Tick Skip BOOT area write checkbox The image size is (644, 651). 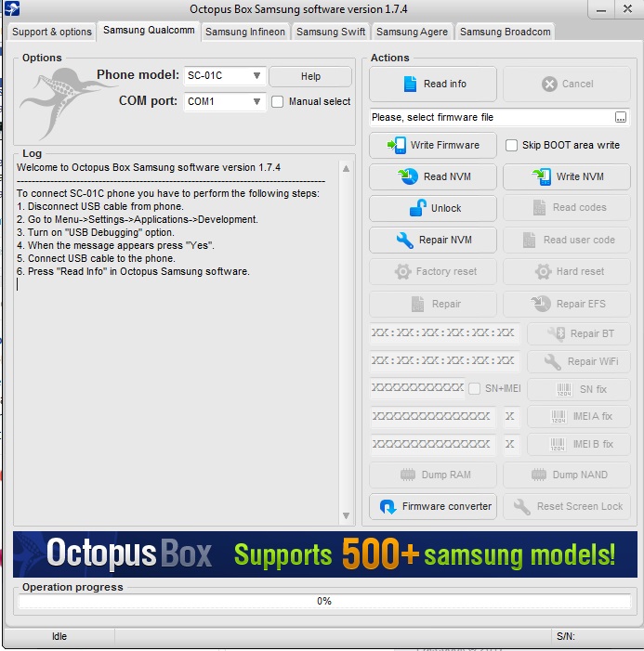coord(511,145)
